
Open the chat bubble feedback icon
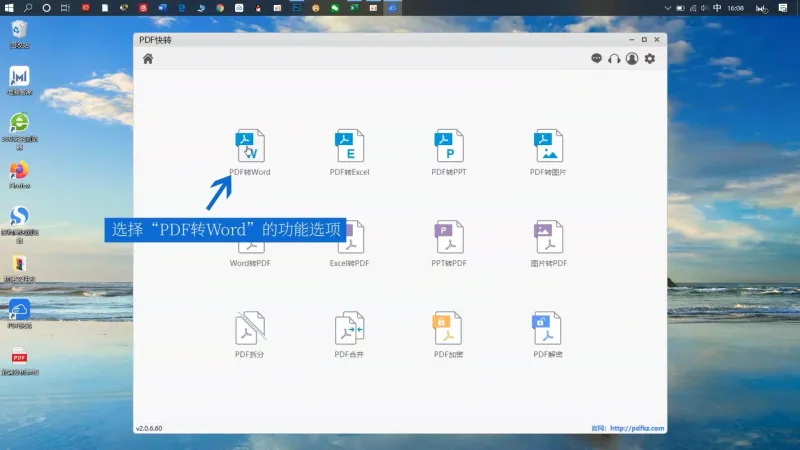point(596,59)
